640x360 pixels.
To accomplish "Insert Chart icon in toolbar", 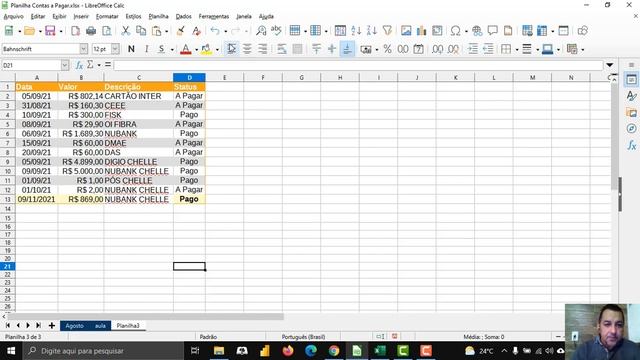I will 421,31.
